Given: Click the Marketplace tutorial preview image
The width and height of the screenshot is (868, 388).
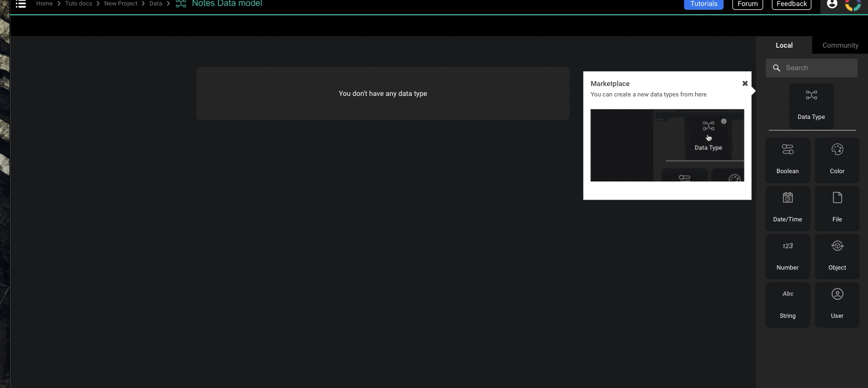Looking at the screenshot, I should click(667, 145).
